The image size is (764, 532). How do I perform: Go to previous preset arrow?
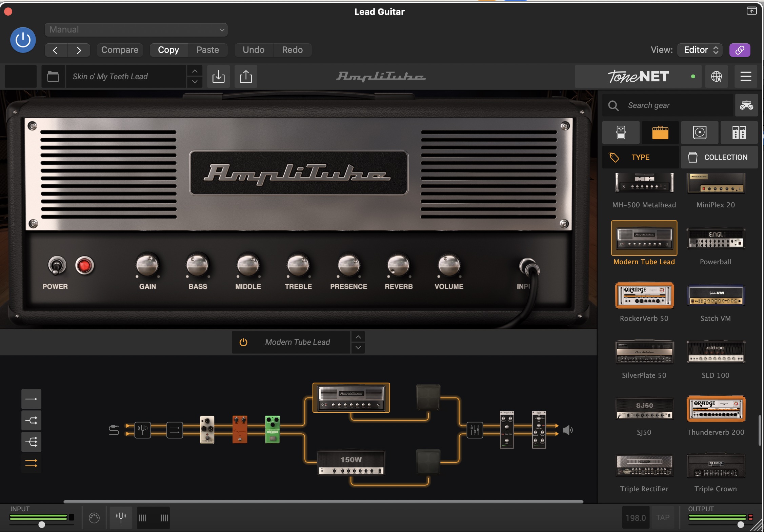pos(56,50)
